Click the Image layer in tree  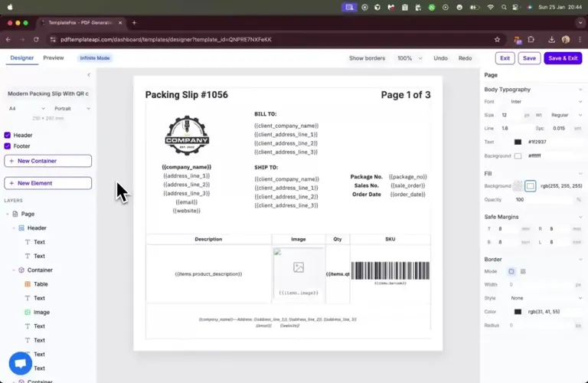tap(41, 313)
